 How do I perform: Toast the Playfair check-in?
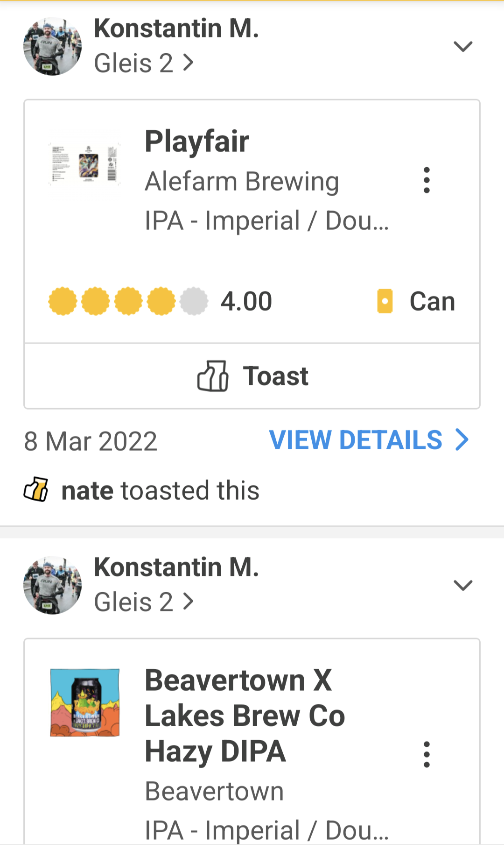coord(252,376)
